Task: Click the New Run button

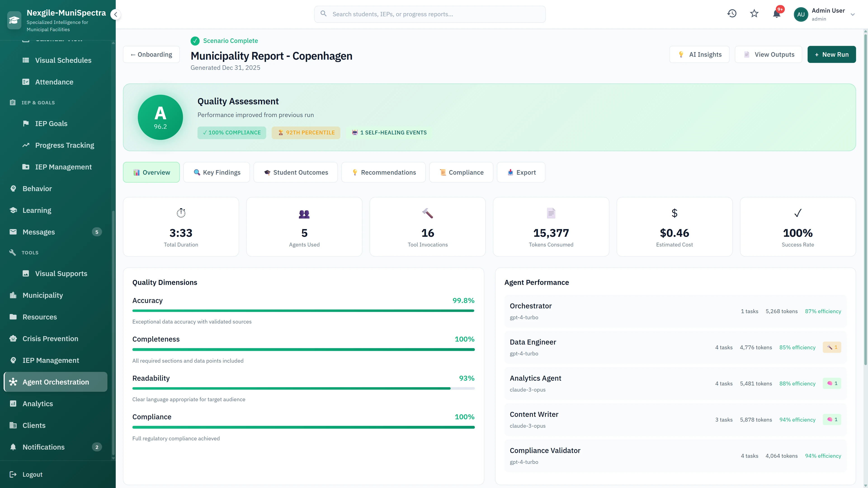Action: 831,54
